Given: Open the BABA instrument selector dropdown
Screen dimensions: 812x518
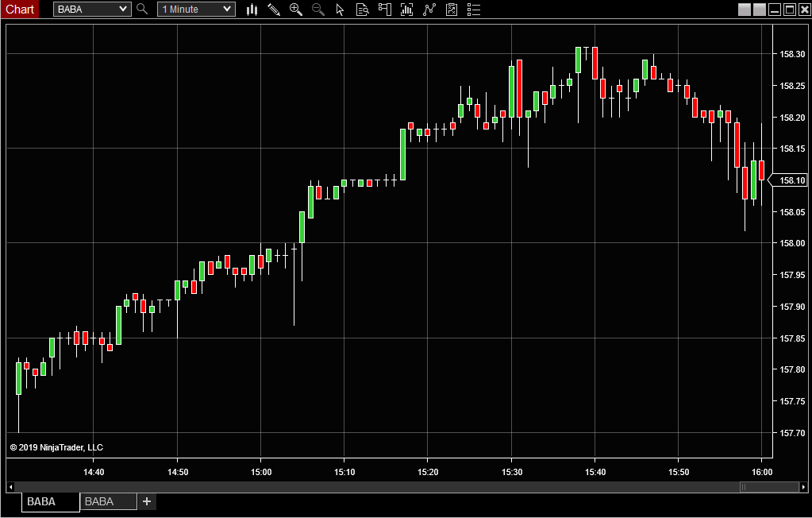Looking at the screenshot, I should [x=92, y=10].
